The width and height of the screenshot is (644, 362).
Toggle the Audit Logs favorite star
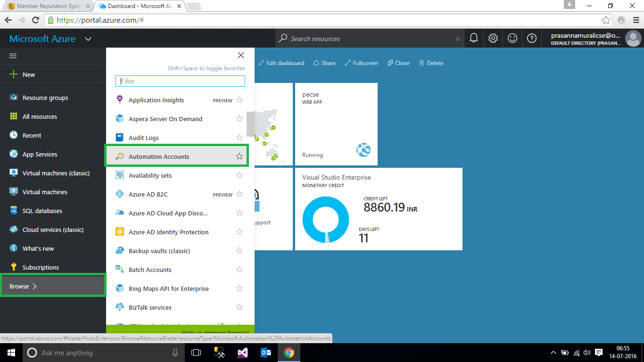[x=239, y=138]
